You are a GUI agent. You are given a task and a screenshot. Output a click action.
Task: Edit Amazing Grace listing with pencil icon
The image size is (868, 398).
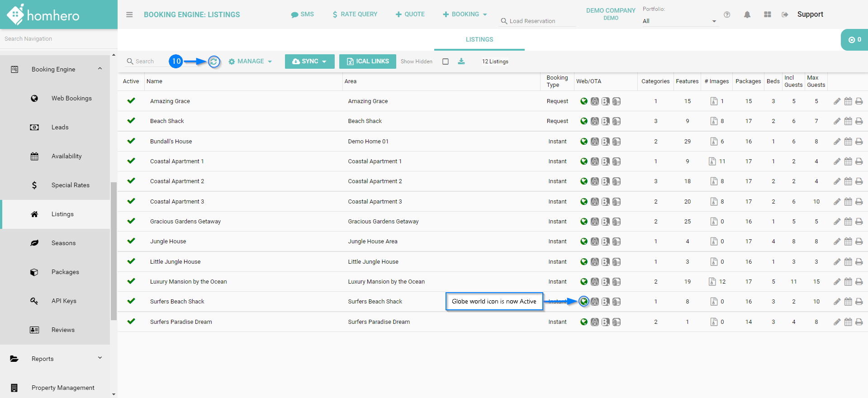tap(837, 101)
